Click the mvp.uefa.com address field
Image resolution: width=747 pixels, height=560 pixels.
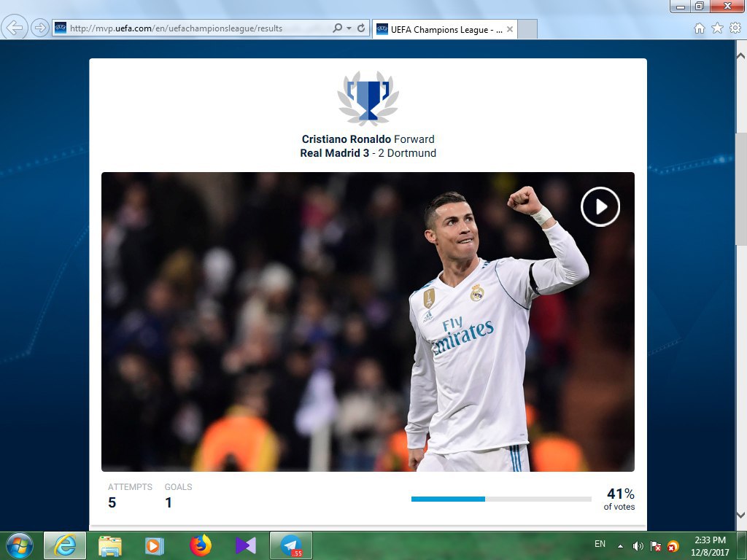[x=190, y=28]
